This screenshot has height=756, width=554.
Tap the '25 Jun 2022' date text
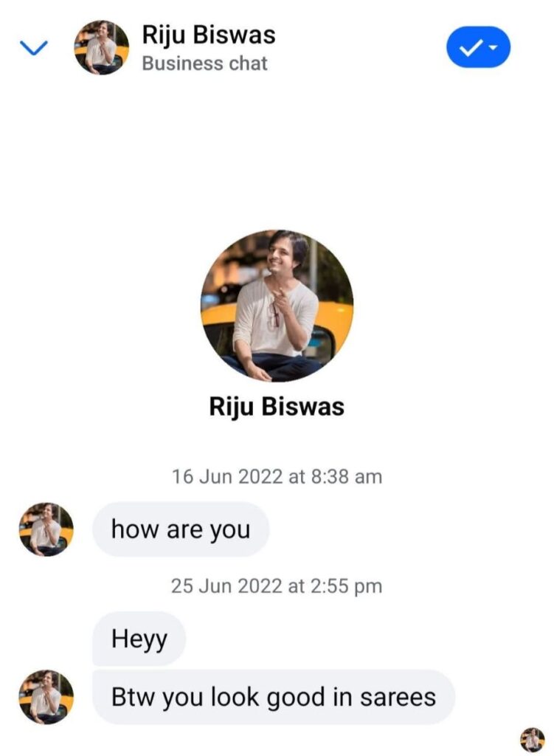click(x=226, y=586)
